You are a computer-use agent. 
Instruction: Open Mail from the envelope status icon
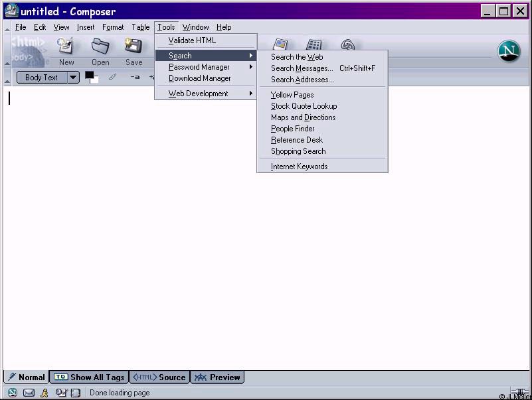coord(29,393)
